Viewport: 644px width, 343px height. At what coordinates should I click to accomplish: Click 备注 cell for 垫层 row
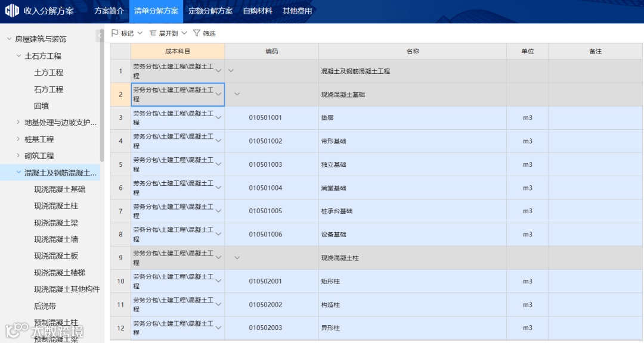595,118
